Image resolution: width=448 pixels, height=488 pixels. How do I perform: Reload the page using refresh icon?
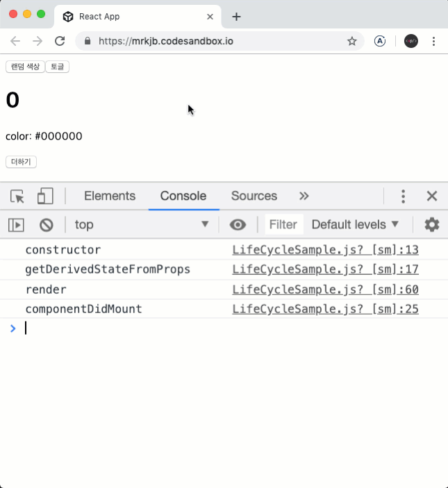(60, 41)
